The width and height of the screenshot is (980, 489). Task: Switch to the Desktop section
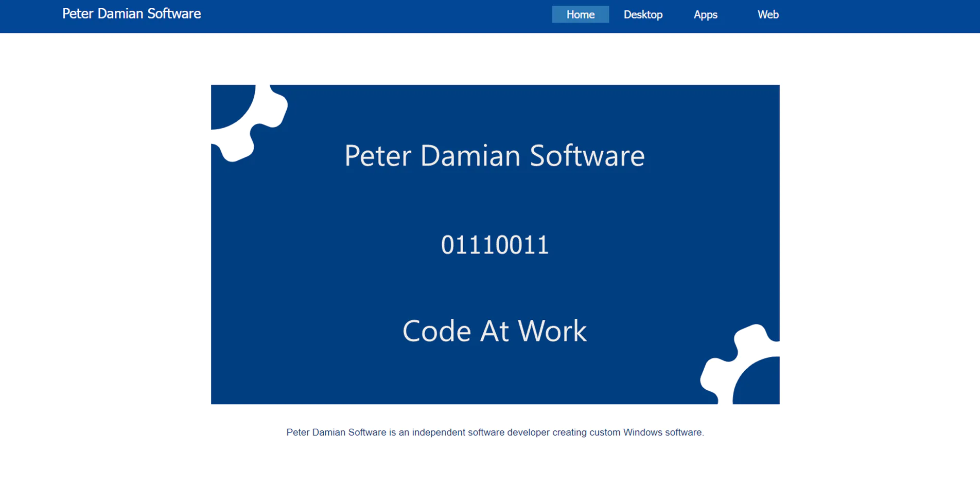click(x=643, y=14)
